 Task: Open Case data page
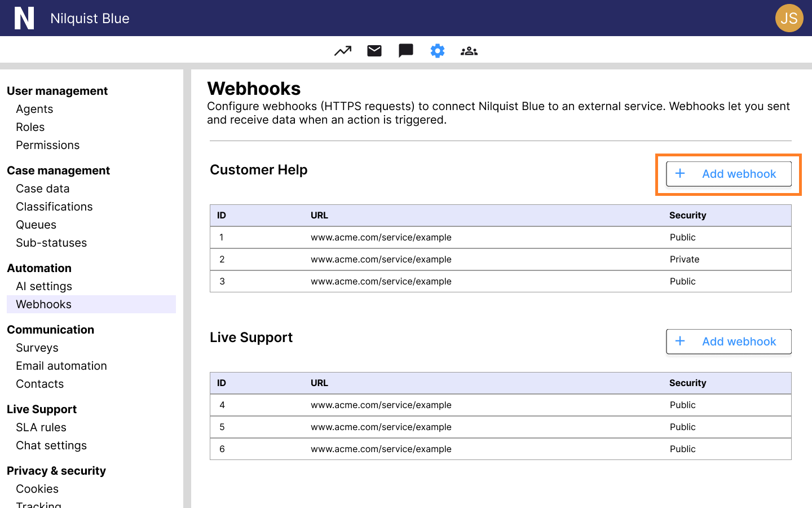[x=43, y=189]
